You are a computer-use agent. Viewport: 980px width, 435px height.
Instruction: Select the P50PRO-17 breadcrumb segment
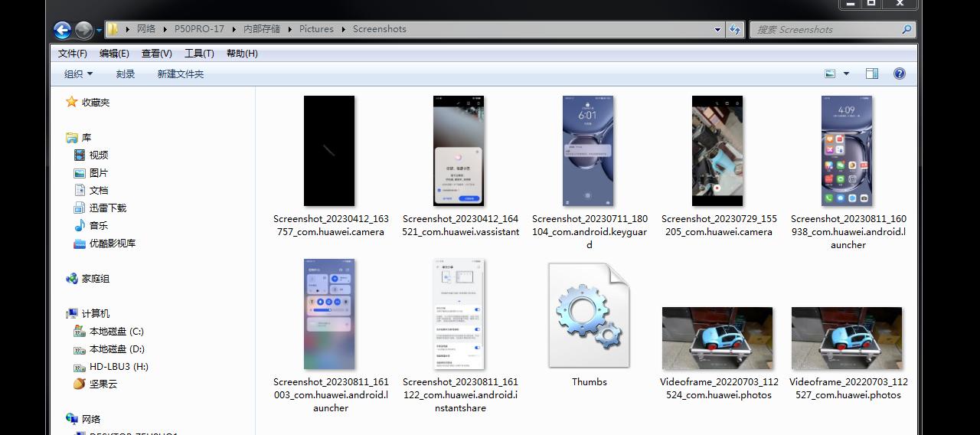point(199,29)
